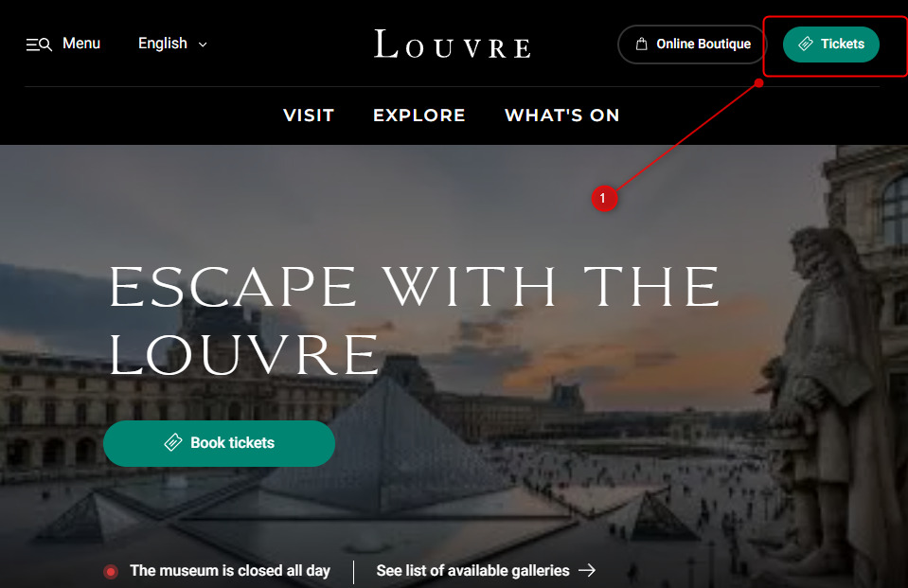Screen dimensions: 908x588
Task: Click the Tickets label in the header button
Action: click(843, 44)
